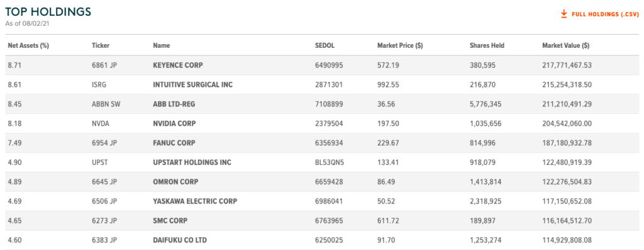Click the Market Price ($) column header

point(400,45)
